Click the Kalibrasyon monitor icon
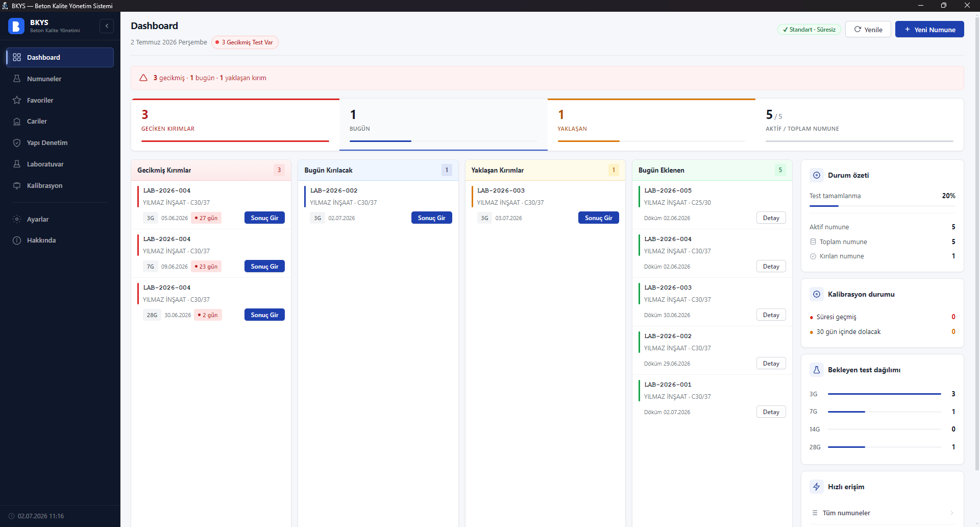980x527 pixels. [17, 185]
